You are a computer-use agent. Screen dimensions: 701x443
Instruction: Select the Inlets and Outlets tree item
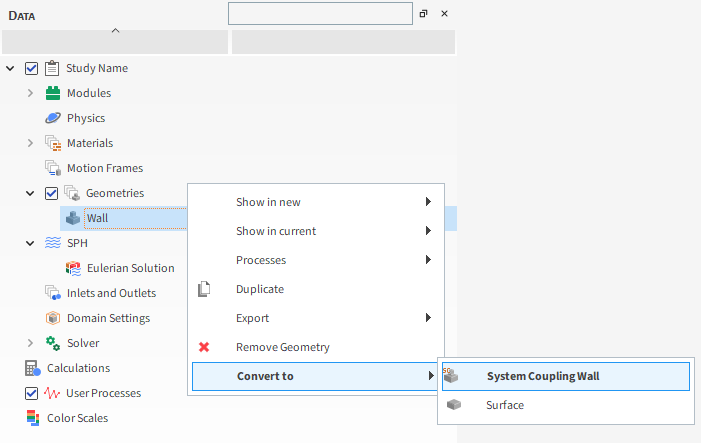pyautogui.click(x=111, y=293)
